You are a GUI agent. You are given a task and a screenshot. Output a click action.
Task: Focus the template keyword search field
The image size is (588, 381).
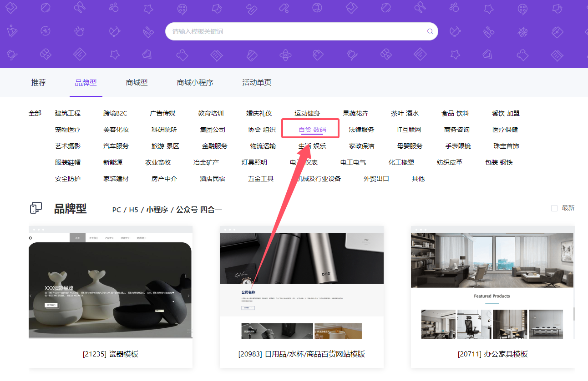(x=301, y=31)
